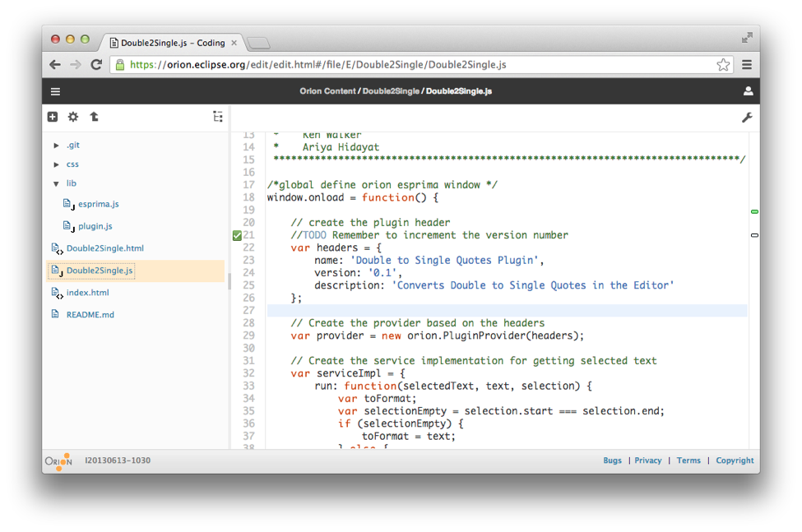Image resolution: width=802 pixels, height=532 pixels.
Task: Click the README.md file icon
Action: pyautogui.click(x=55, y=314)
